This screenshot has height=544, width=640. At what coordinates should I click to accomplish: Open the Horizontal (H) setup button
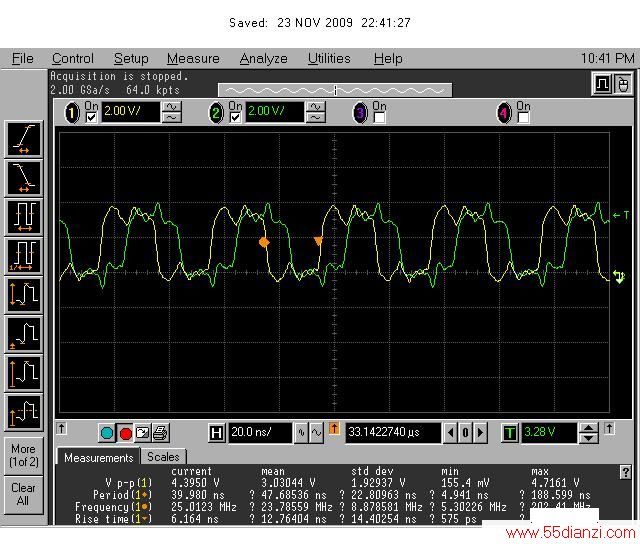coord(216,433)
